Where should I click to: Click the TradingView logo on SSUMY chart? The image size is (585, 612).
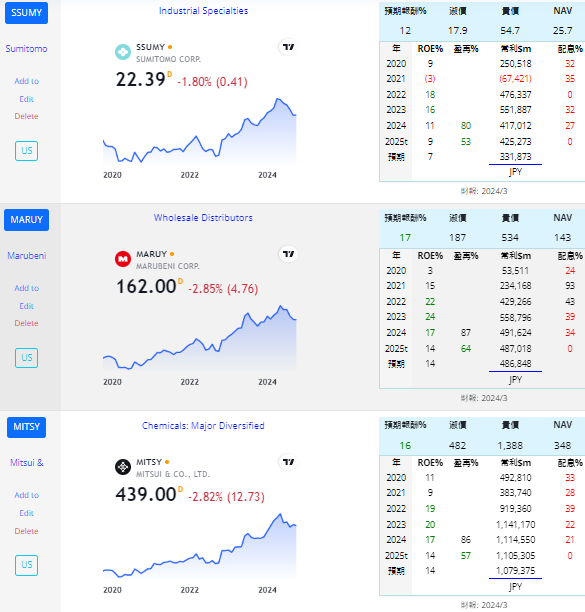[288, 47]
